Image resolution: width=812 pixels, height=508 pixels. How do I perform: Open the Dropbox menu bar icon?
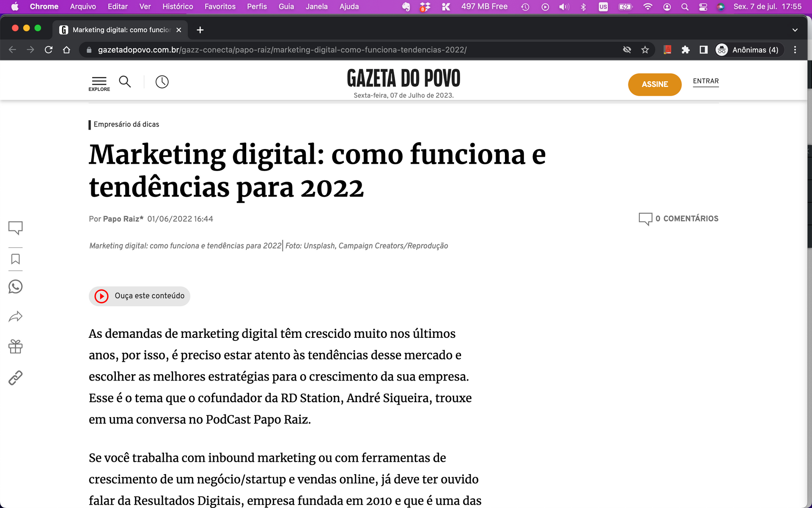(425, 6)
